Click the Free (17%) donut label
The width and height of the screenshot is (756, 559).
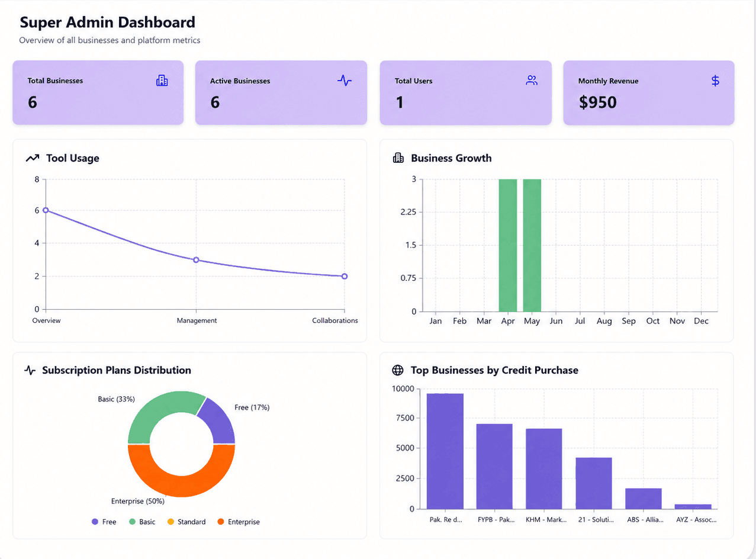(x=252, y=407)
